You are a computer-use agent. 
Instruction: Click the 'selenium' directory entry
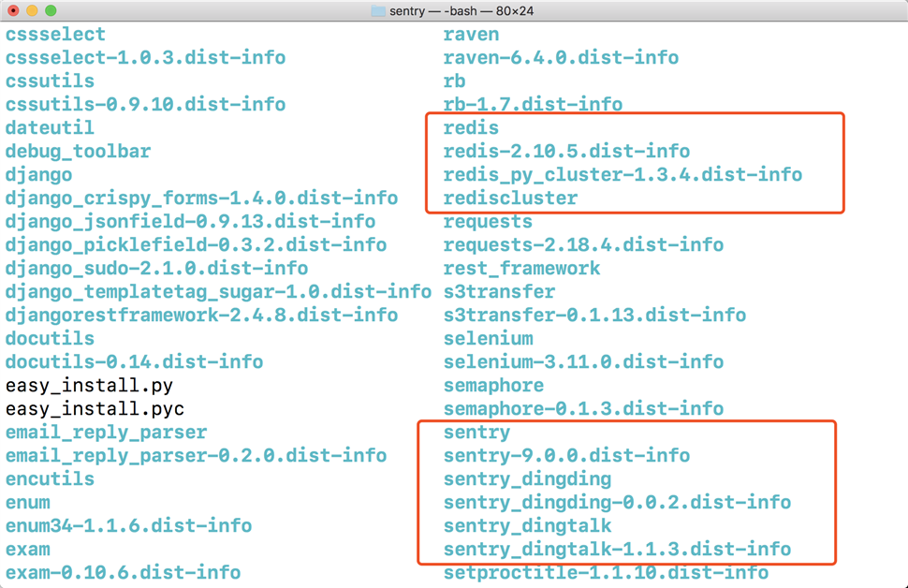click(488, 338)
